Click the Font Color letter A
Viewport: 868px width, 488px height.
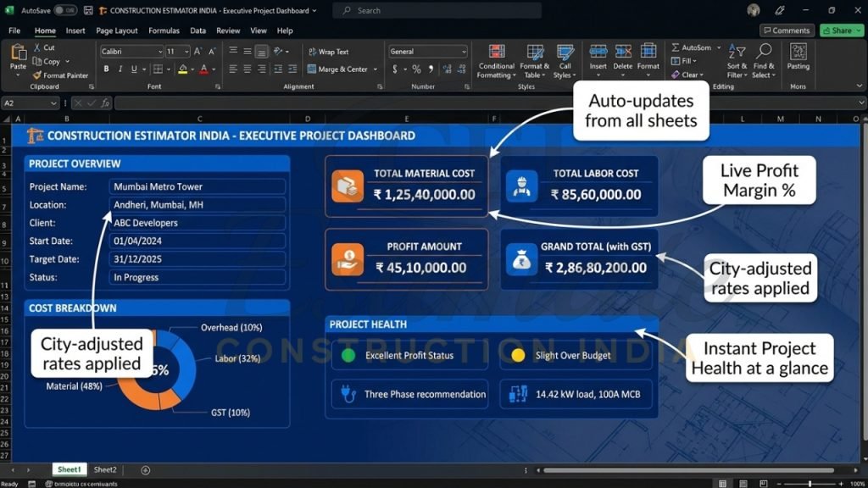(203, 69)
